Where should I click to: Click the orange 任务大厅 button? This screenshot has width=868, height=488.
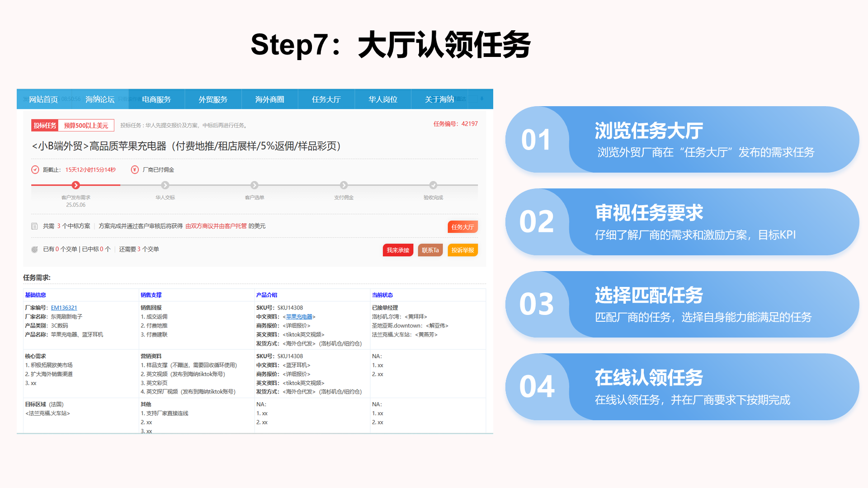pos(462,227)
